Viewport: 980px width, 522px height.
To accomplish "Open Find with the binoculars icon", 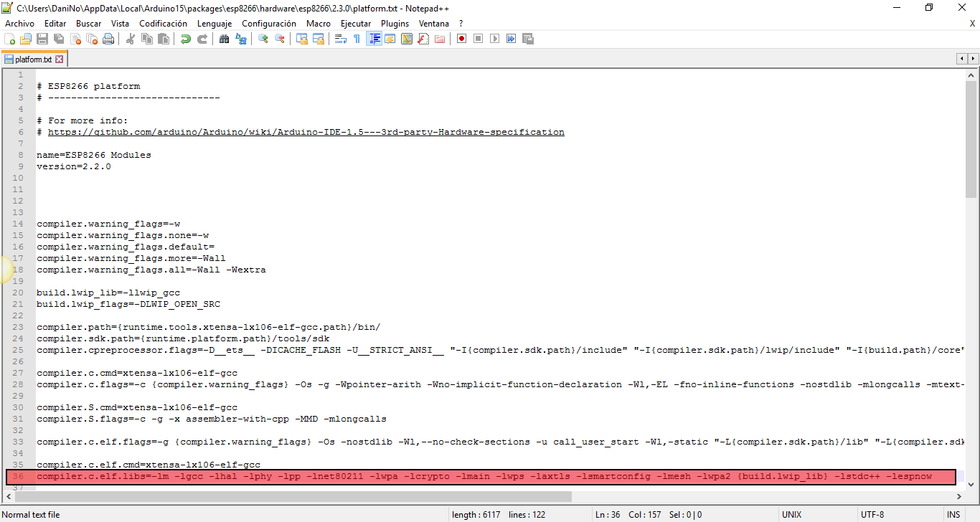I will (x=225, y=39).
